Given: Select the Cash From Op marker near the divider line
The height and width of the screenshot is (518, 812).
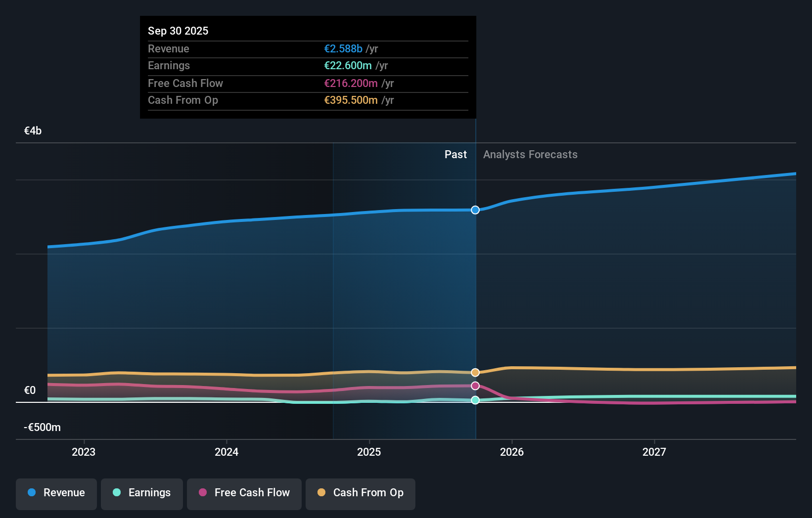Looking at the screenshot, I should 475,372.
